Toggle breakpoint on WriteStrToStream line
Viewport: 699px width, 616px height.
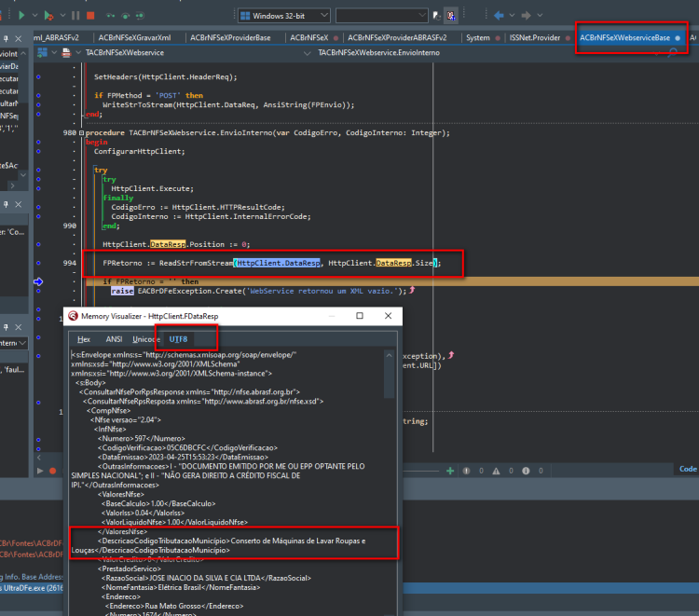pos(38,104)
